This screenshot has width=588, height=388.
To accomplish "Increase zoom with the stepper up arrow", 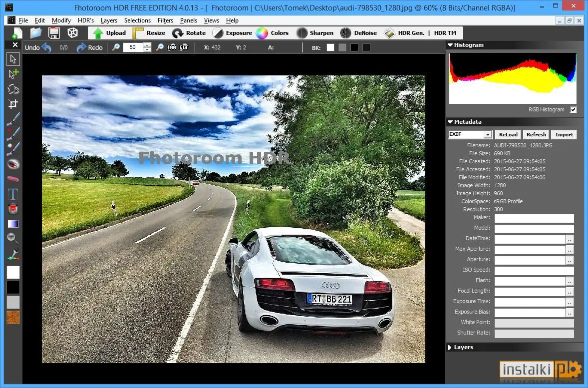I will coord(147,45).
